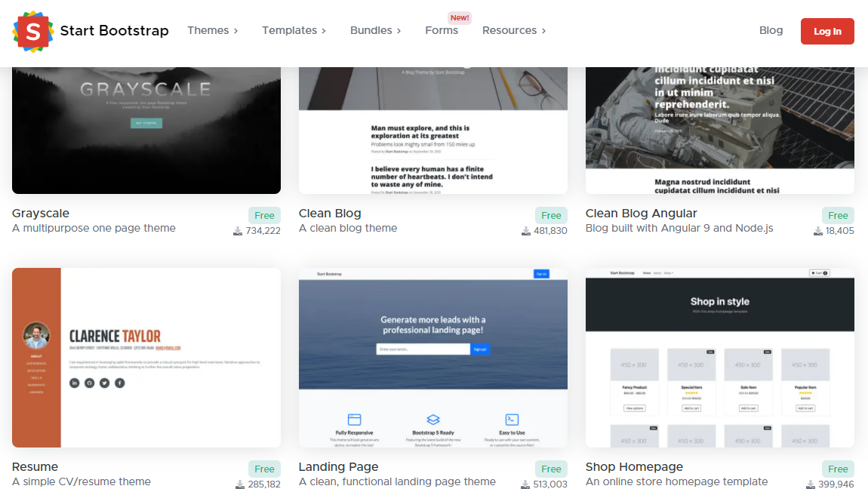Open the Clean Blog Angular preview thumbnail

(719, 131)
